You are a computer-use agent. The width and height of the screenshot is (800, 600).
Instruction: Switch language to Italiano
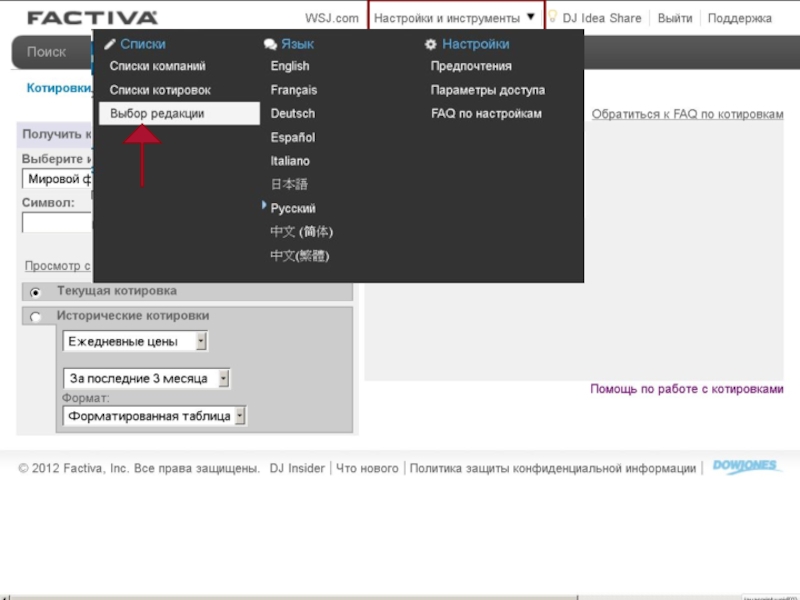290,161
